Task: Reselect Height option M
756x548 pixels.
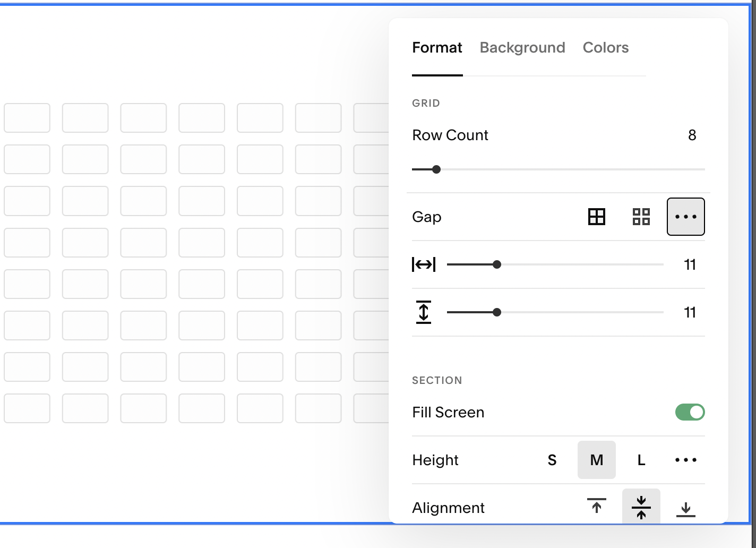Action: point(596,460)
